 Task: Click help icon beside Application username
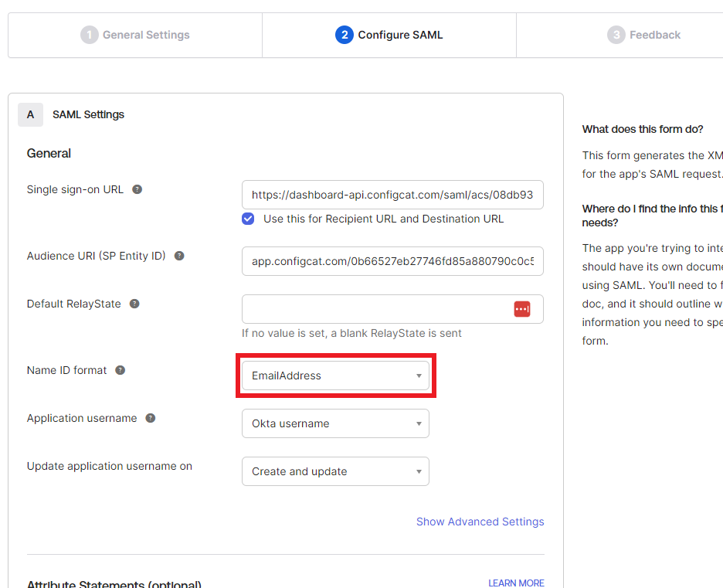coord(151,418)
